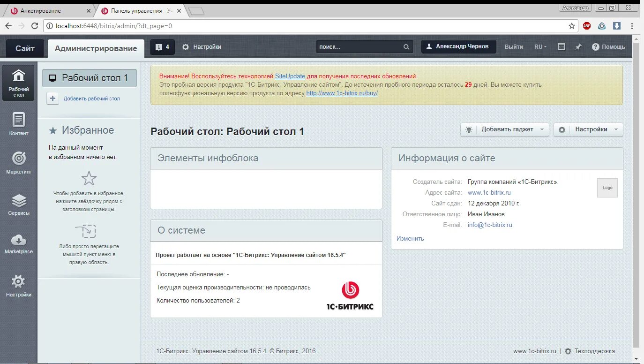
Task: Open the Рабочий стол sidebar section
Action: click(18, 83)
